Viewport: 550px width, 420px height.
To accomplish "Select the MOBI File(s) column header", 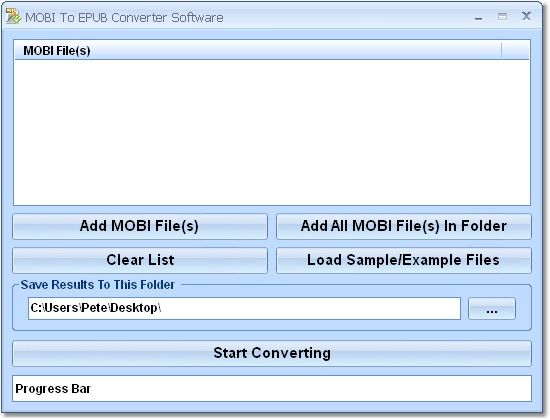I will (x=258, y=51).
